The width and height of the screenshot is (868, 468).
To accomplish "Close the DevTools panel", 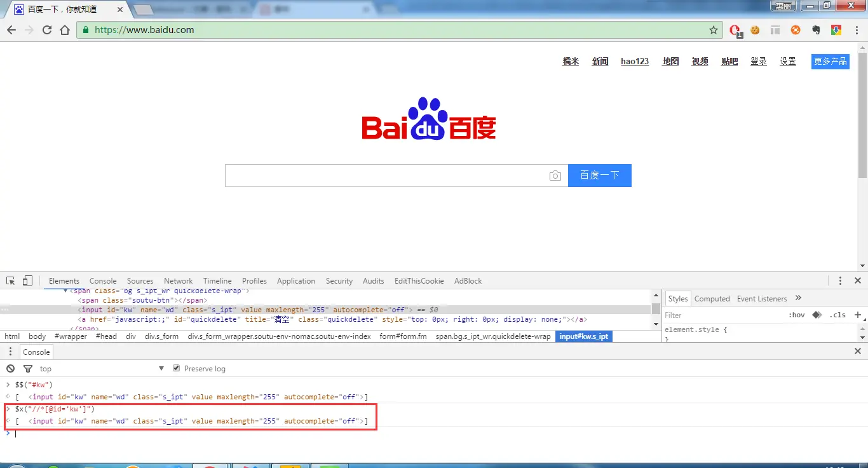I will tap(857, 280).
